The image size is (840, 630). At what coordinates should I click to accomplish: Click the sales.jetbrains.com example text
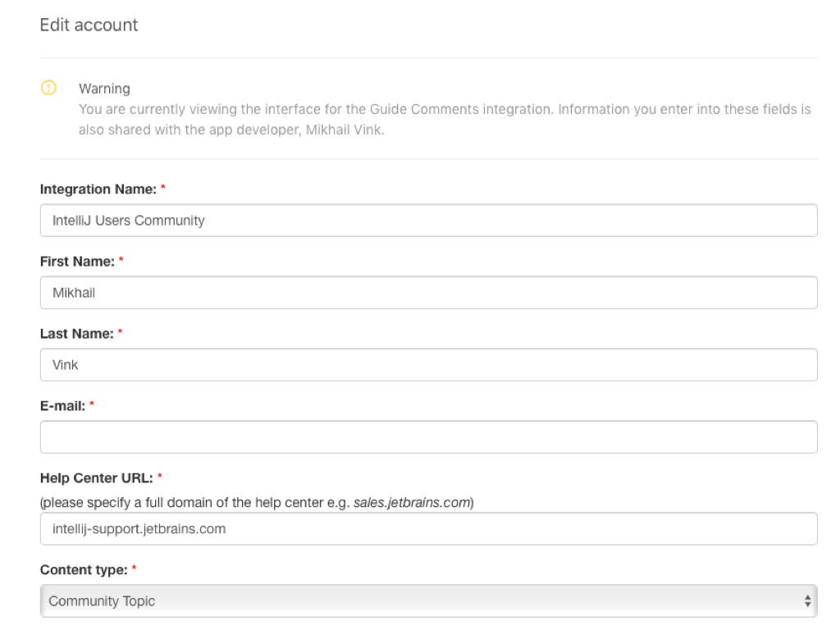click(x=413, y=503)
